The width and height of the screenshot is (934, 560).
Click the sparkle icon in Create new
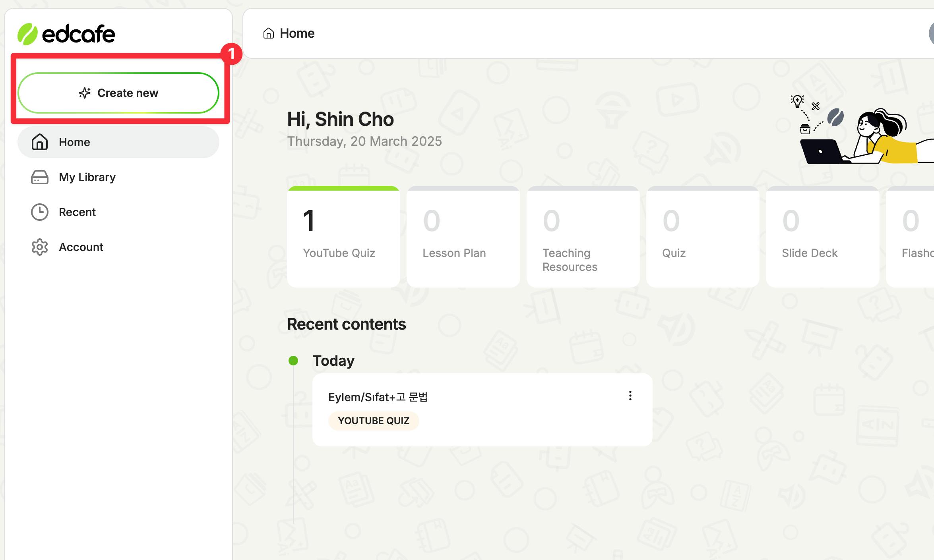click(x=85, y=93)
